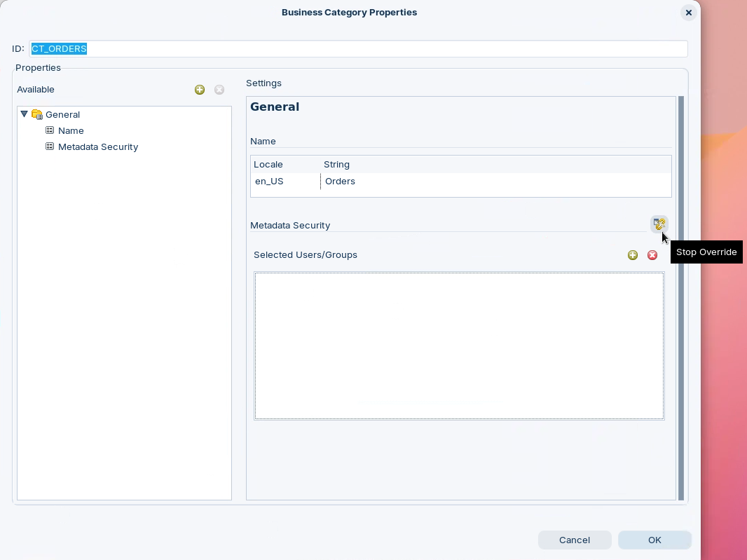This screenshot has width=747, height=560.
Task: Collapse the General tree node
Action: (x=25, y=114)
